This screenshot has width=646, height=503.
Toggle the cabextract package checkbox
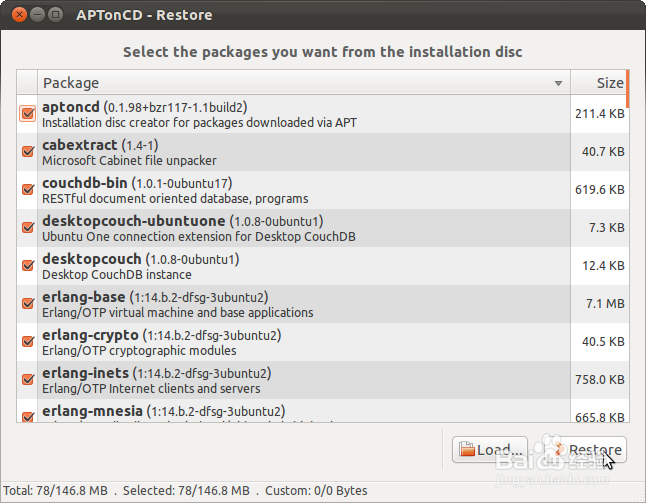[x=27, y=152]
